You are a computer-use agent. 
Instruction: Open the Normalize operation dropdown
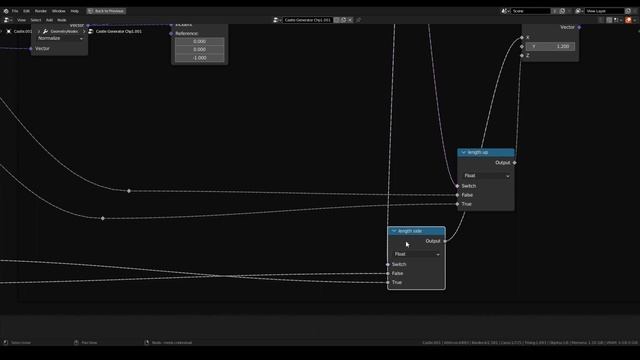point(60,38)
